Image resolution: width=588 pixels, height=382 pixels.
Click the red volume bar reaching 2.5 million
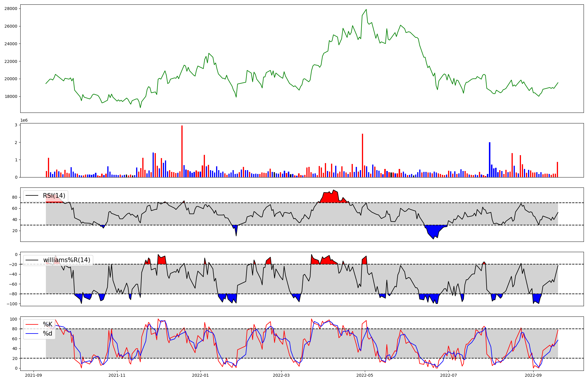(x=363, y=155)
